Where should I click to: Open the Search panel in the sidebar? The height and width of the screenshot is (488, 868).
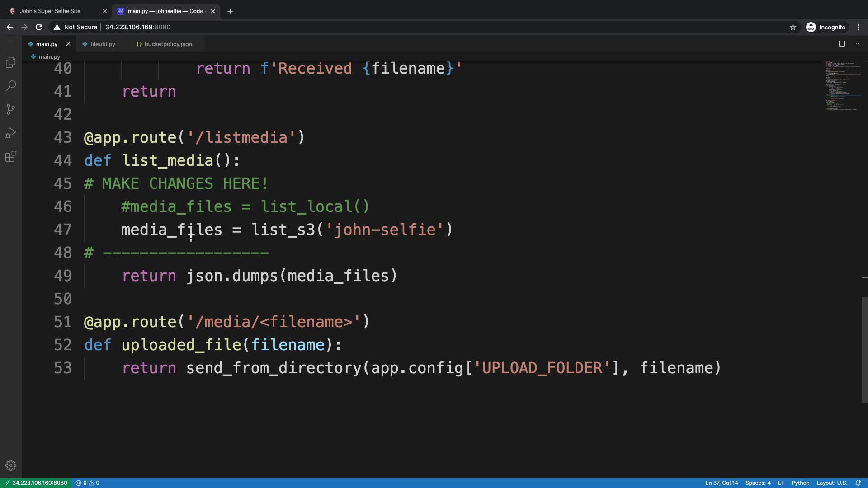(x=11, y=86)
